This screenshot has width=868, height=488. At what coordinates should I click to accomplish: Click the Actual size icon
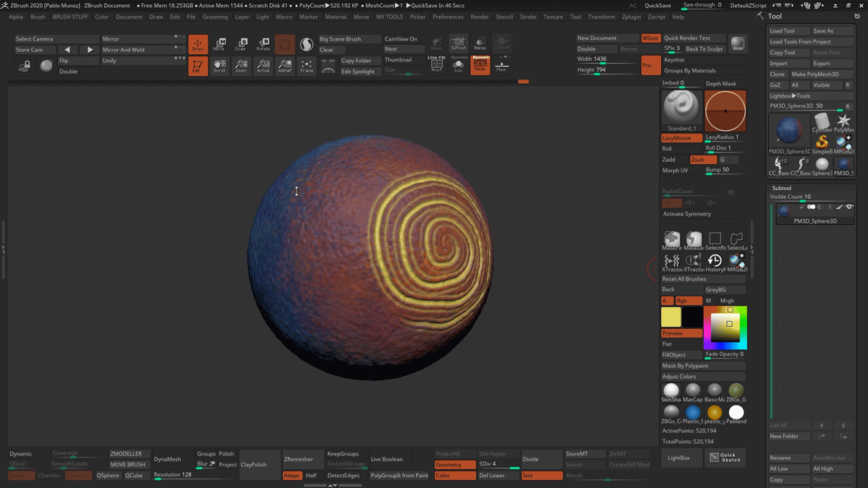263,66
